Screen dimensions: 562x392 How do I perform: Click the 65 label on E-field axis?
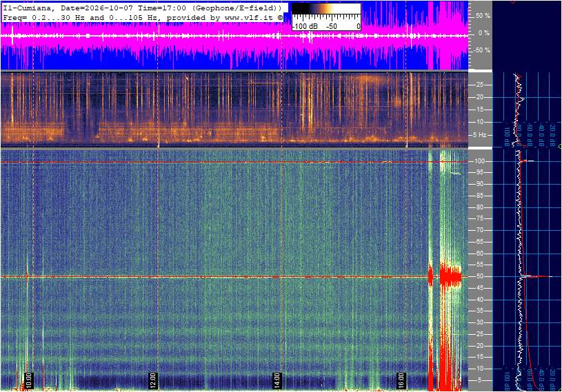(479, 242)
